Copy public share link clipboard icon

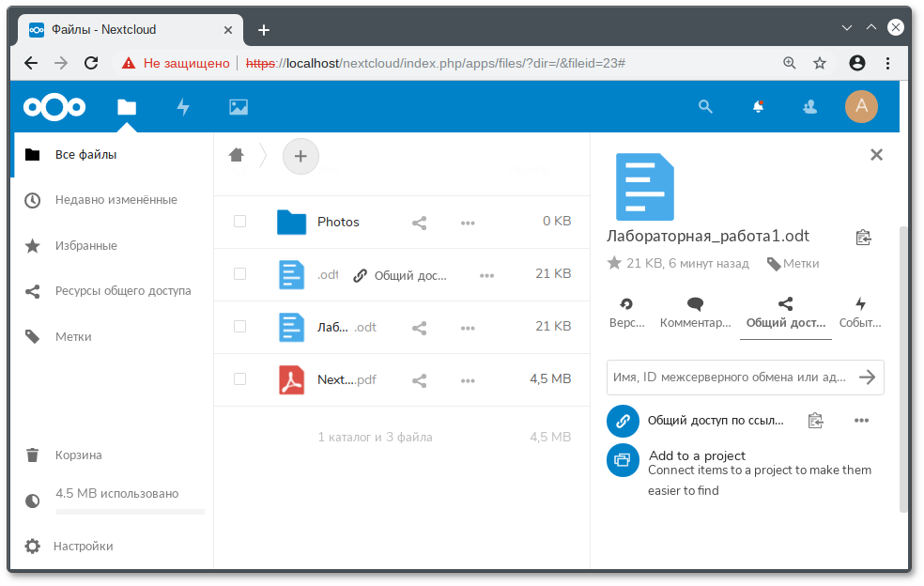(x=816, y=421)
